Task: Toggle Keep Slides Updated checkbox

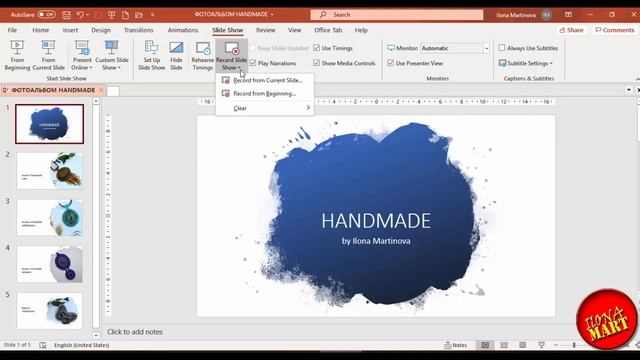Action: pos(253,48)
